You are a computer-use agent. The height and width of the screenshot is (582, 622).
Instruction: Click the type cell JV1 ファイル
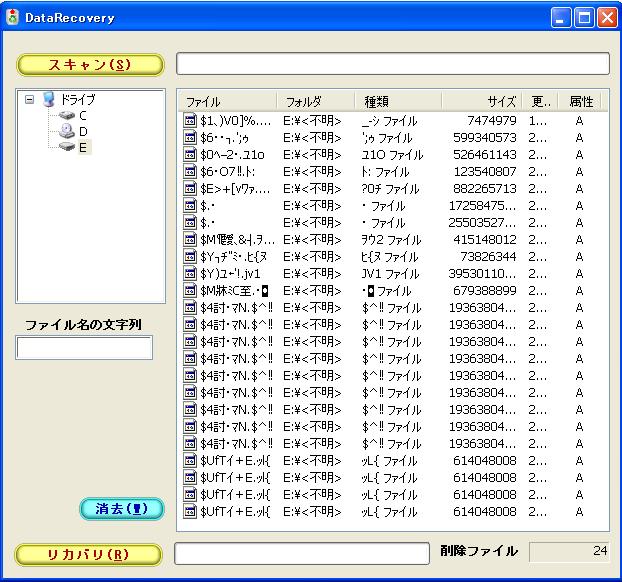(x=390, y=274)
